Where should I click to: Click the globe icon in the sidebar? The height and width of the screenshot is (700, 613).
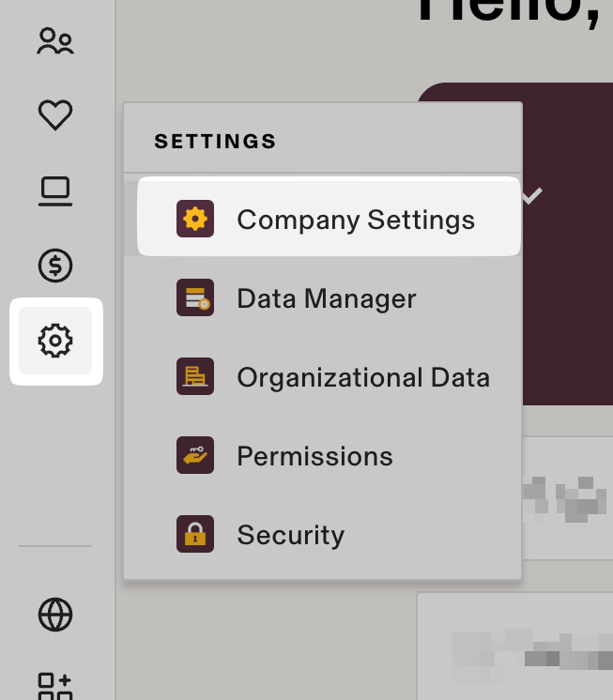tap(55, 615)
